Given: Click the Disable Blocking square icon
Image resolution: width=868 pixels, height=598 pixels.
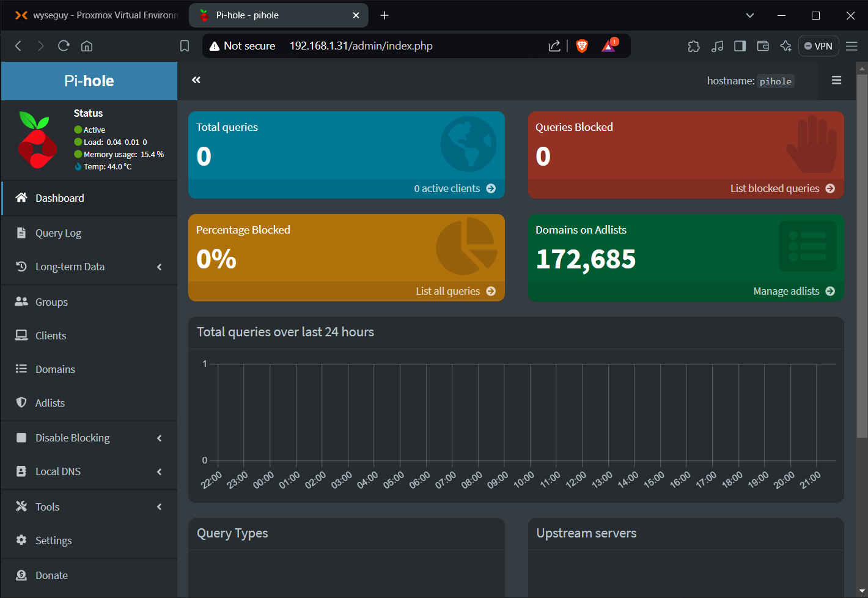Looking at the screenshot, I should [x=21, y=437].
